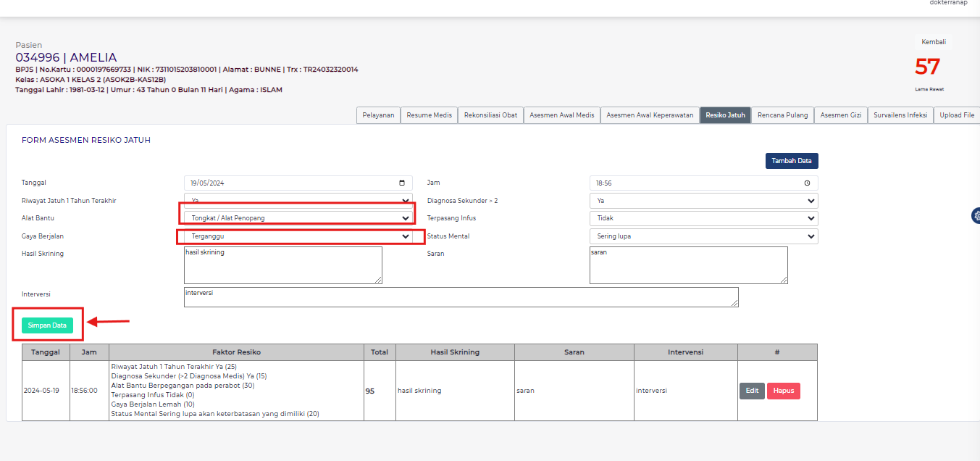Viewport: 980px width, 461px height.
Task: Open the settings gear on right edge
Action: coord(976,215)
